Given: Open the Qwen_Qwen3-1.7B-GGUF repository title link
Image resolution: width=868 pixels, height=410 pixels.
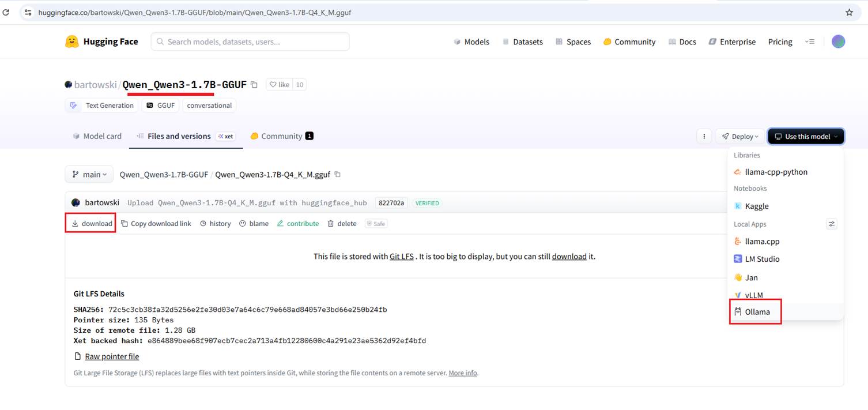Looking at the screenshot, I should point(184,84).
